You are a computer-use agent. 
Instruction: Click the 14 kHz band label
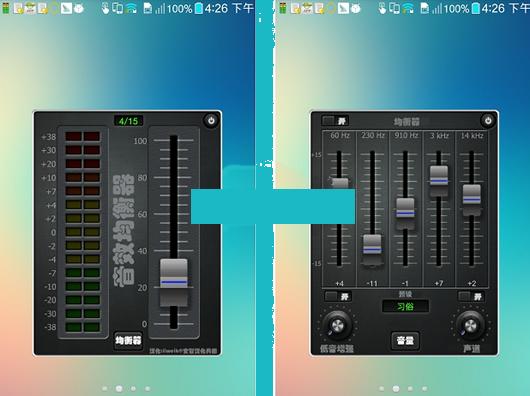tap(472, 136)
